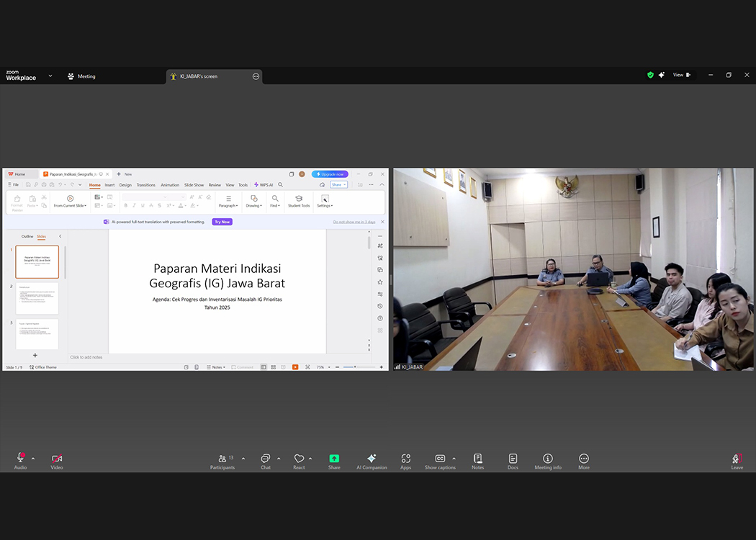
Task: Switch to the Meeting tab
Action: [81, 76]
